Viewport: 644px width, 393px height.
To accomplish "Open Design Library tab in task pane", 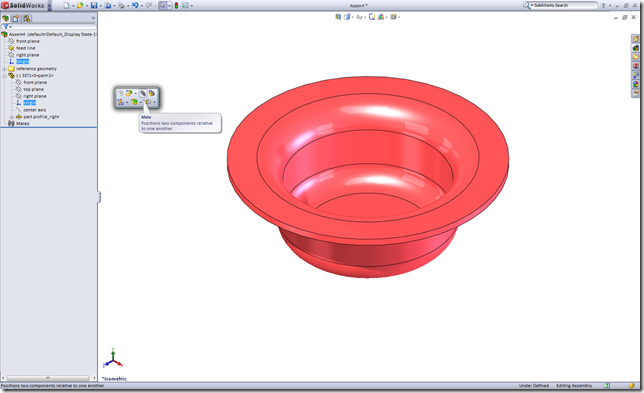I will click(x=635, y=48).
